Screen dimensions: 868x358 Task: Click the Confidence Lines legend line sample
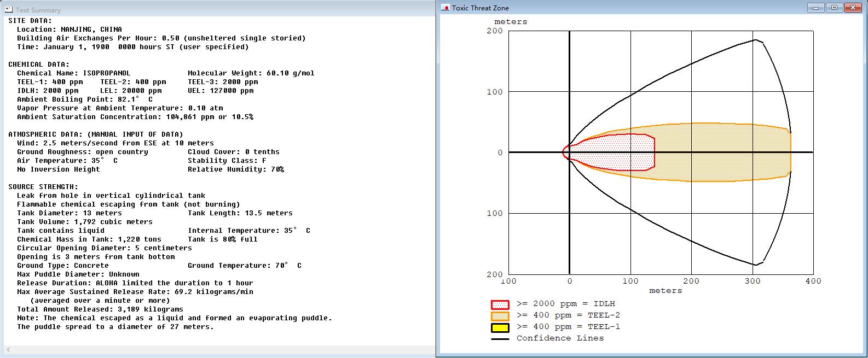[x=500, y=339]
